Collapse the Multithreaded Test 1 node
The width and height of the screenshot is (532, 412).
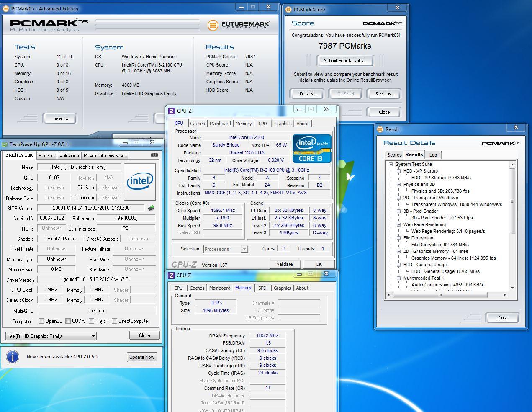[x=399, y=278]
